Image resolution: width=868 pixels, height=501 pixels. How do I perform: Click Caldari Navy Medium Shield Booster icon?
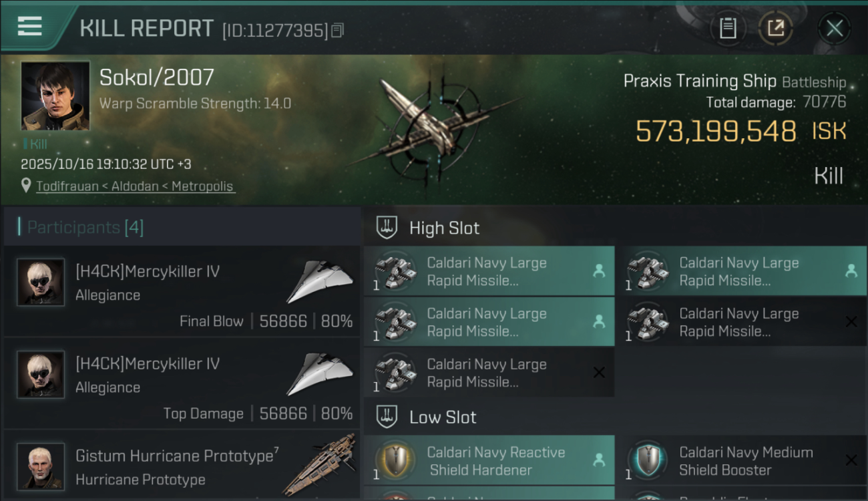click(x=647, y=461)
